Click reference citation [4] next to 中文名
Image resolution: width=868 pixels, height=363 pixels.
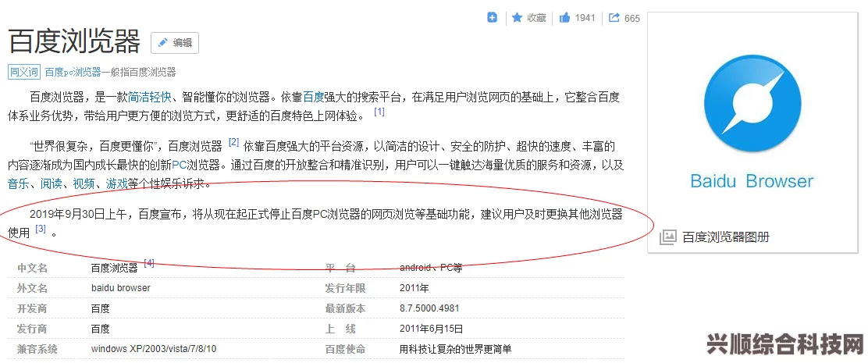tap(149, 263)
